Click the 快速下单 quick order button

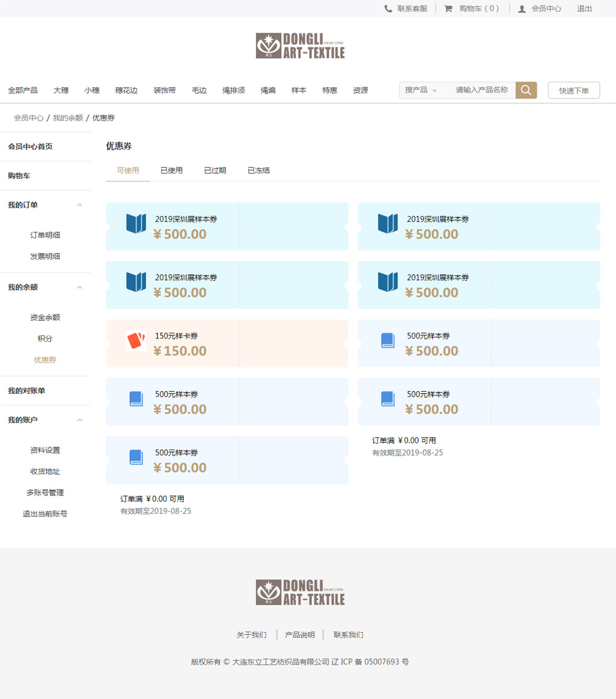point(574,91)
